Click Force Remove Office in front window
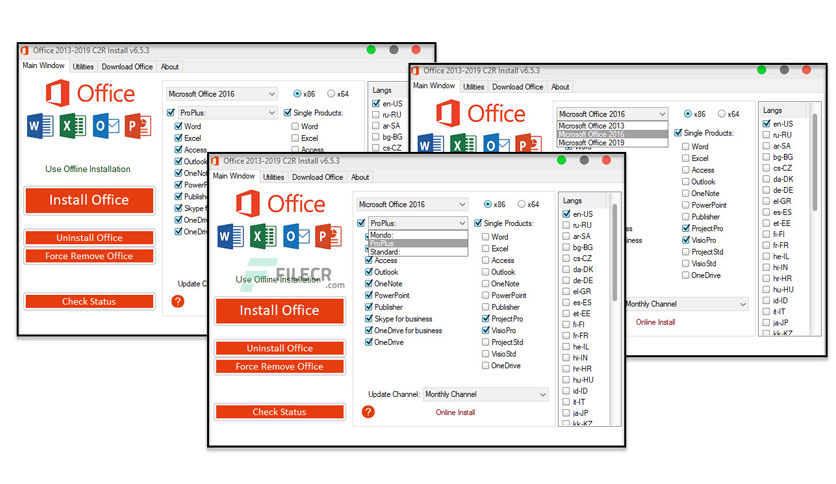Screen dimensions: 836x484 280,366
